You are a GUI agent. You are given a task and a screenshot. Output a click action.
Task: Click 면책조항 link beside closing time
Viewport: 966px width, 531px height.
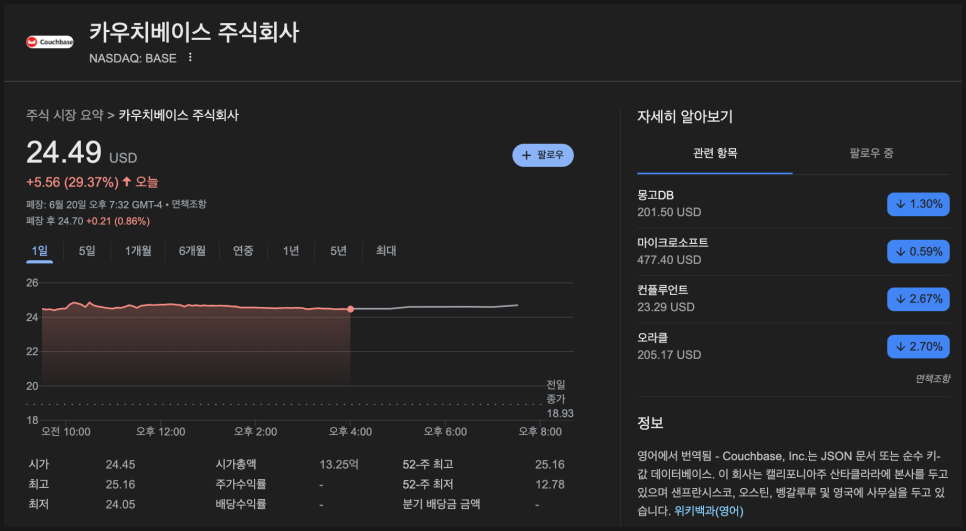189,204
